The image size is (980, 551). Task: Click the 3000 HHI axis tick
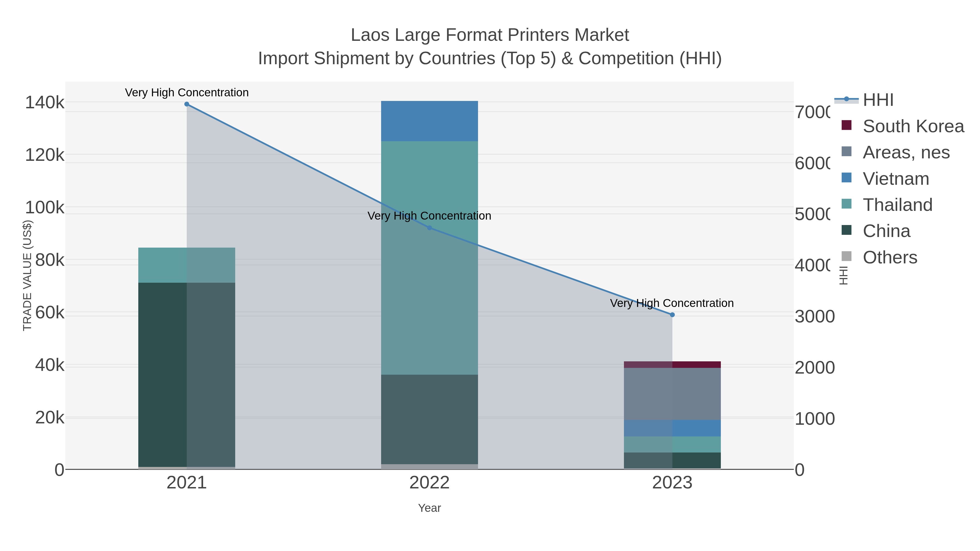(815, 317)
